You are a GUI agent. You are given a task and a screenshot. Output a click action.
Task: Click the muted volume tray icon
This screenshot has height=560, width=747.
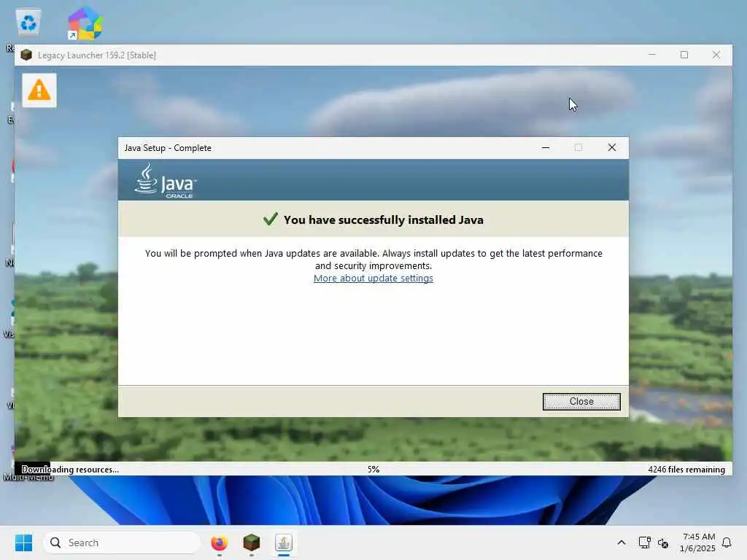point(662,542)
